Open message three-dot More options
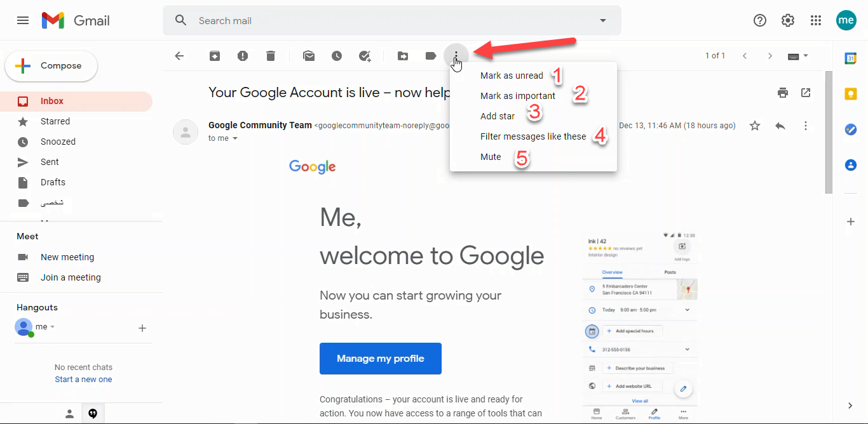 806,126
